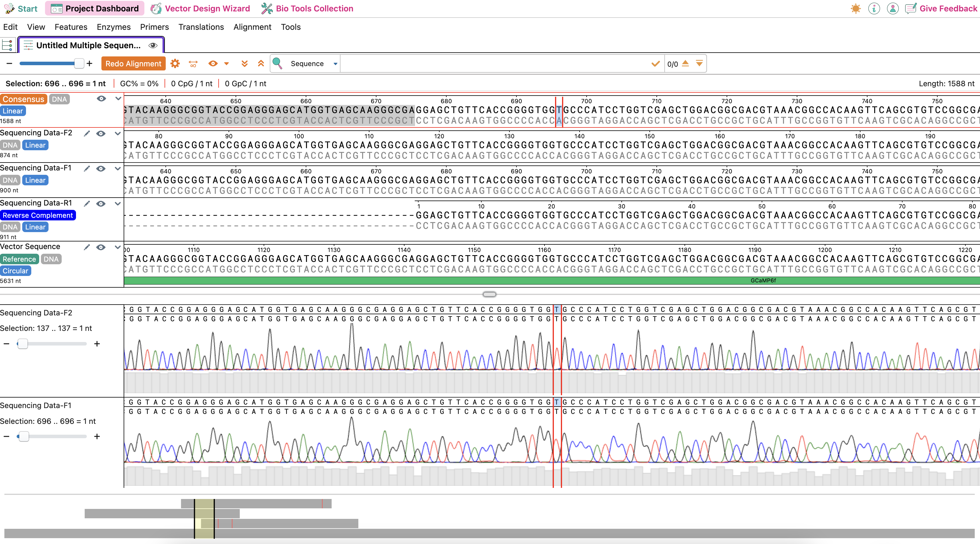This screenshot has height=544, width=980.
Task: Open the sun theme toggle icon
Action: 855,8
